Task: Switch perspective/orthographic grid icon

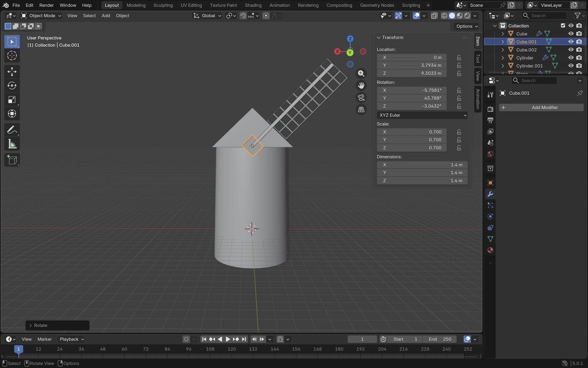Action: 361,110
